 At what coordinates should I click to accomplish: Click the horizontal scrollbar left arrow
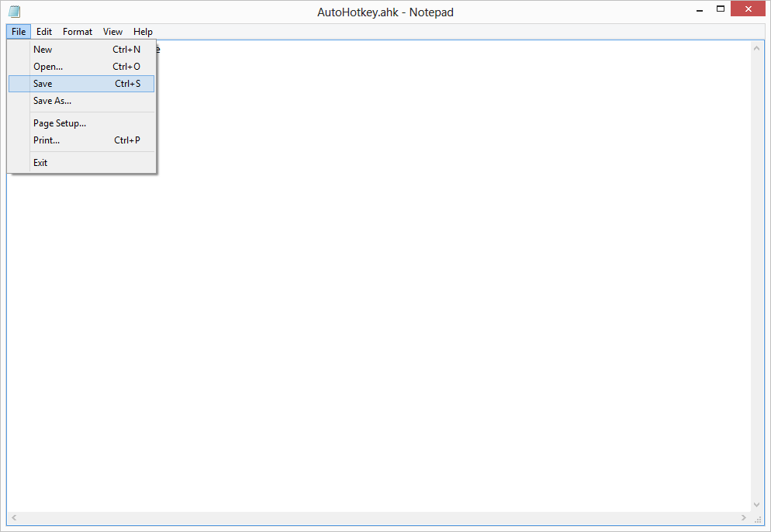(x=14, y=518)
